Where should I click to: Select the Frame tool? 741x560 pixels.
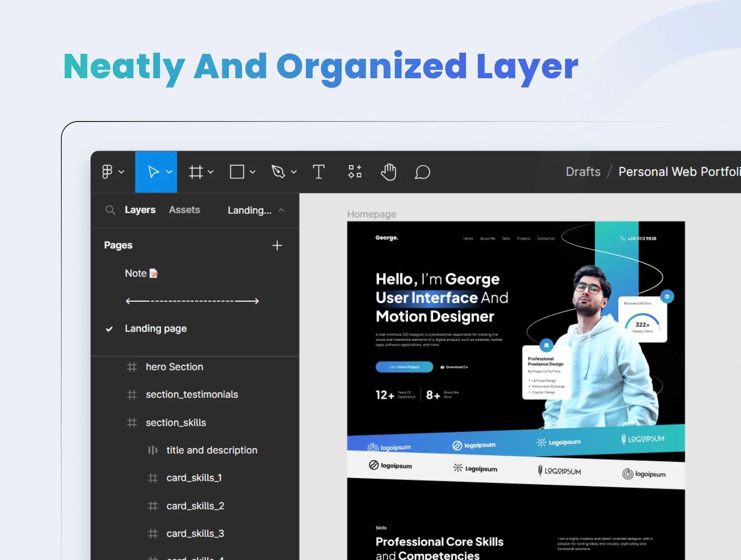pos(196,172)
